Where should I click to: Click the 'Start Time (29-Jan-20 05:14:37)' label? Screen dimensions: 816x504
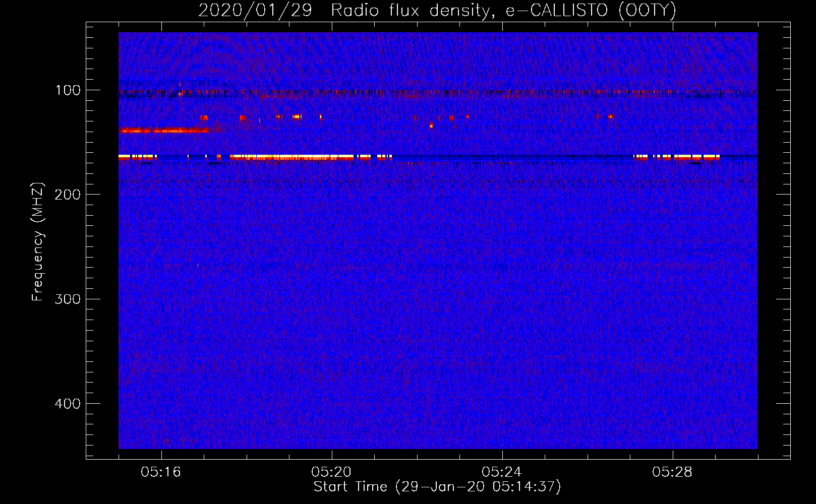pos(437,487)
